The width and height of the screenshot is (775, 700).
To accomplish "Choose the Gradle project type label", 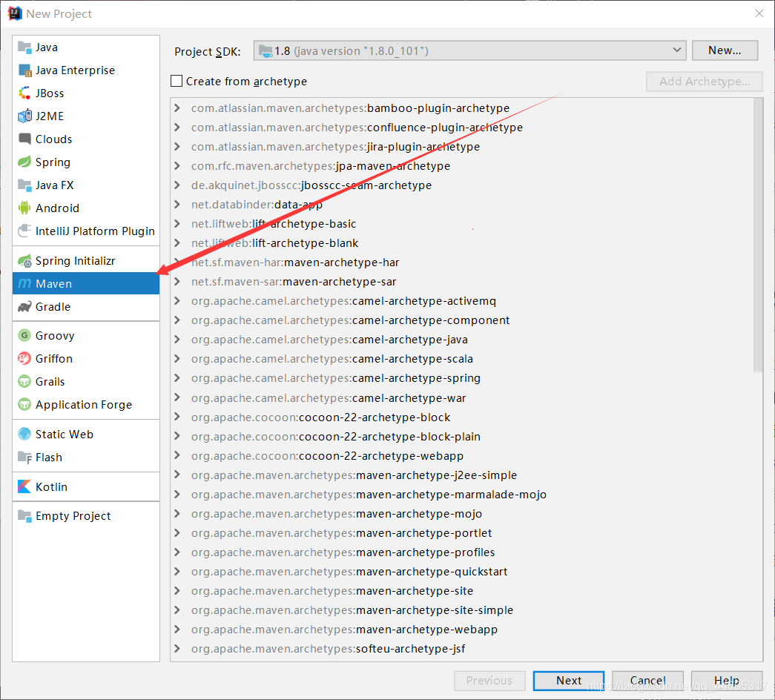I will point(53,307).
